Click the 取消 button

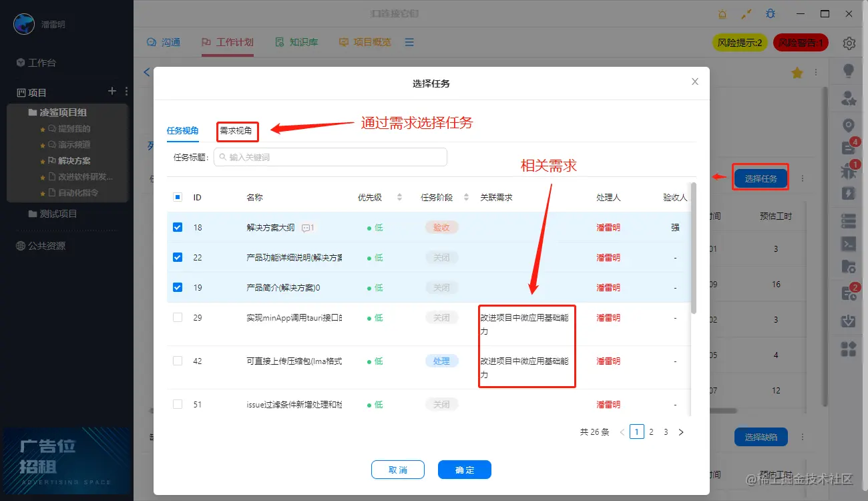398,470
